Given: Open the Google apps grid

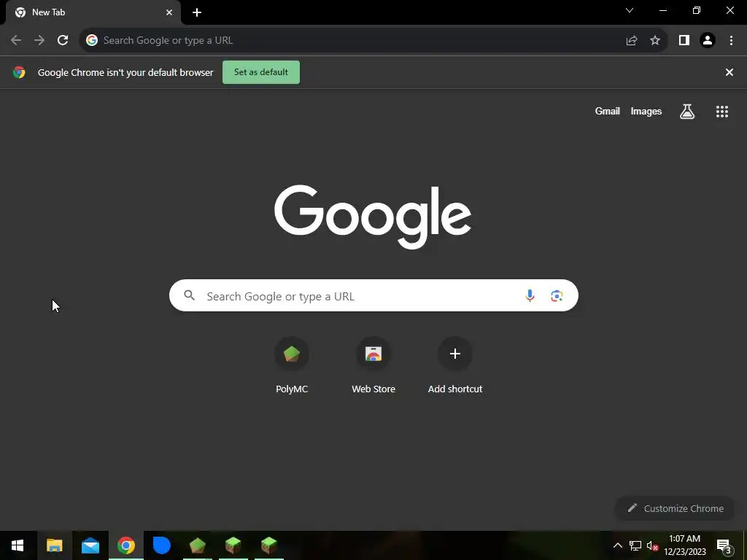Looking at the screenshot, I should [x=722, y=112].
